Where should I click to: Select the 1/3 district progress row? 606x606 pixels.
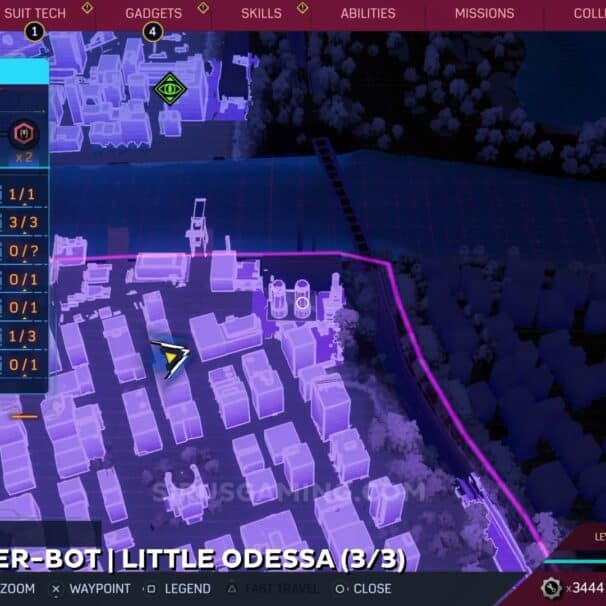pos(22,336)
